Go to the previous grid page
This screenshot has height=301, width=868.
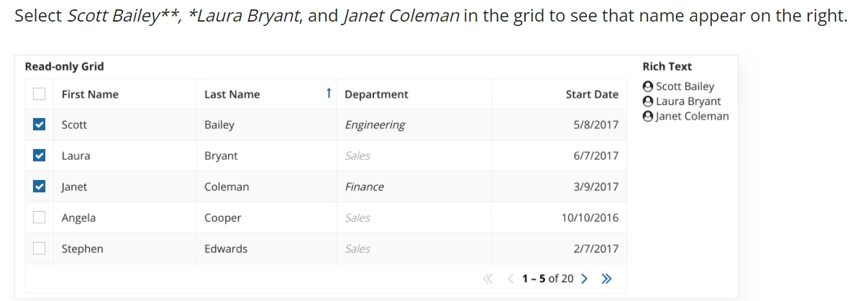[511, 279]
